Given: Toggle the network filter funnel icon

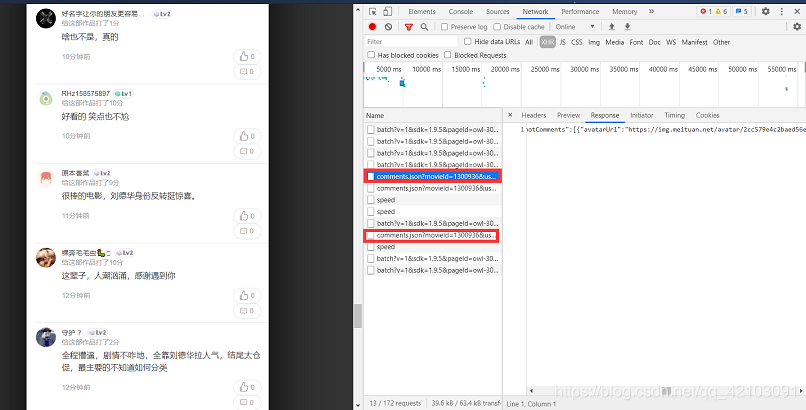Looking at the screenshot, I should tap(409, 27).
